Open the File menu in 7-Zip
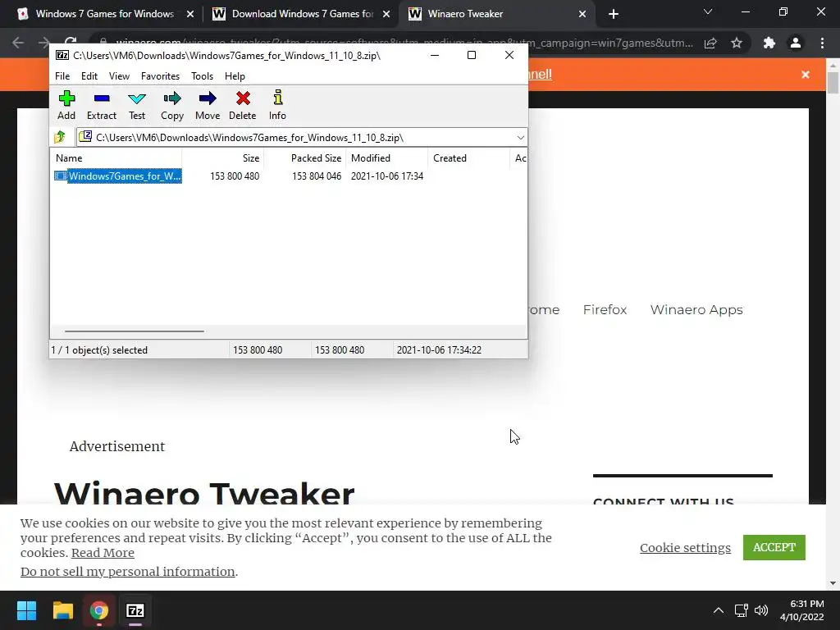Image resolution: width=840 pixels, height=630 pixels. tap(62, 76)
